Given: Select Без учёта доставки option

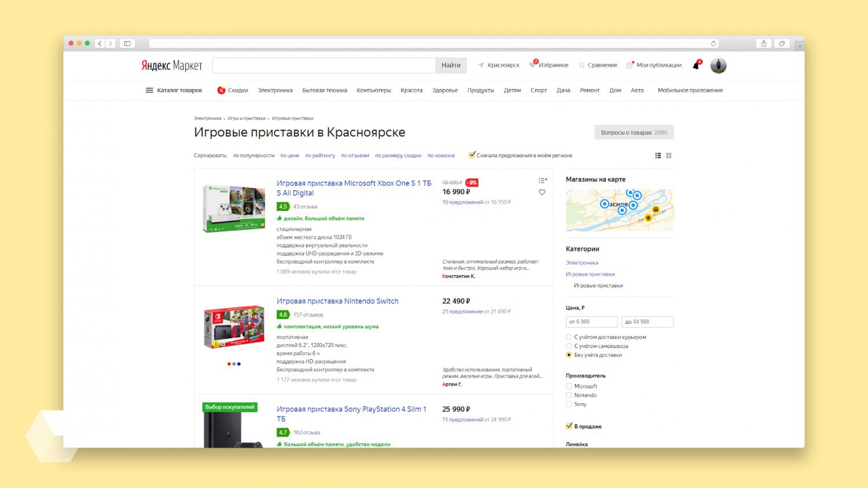Looking at the screenshot, I should pos(569,355).
